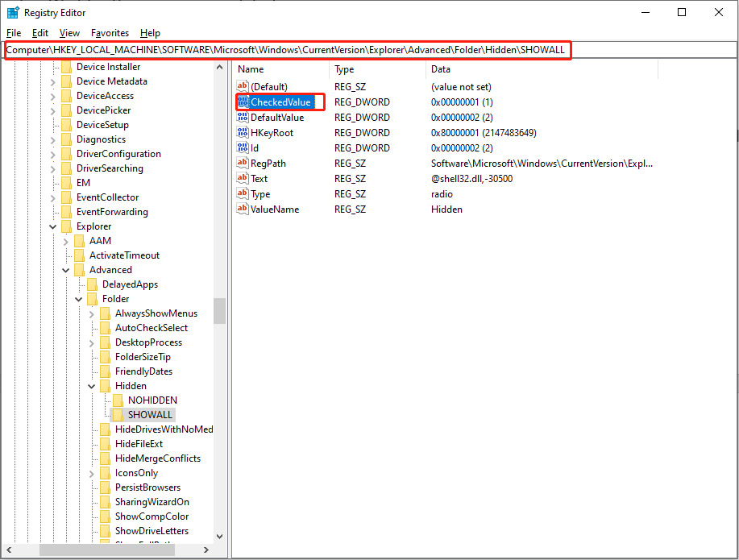
Task: Expand the Device Metadata tree node
Action: pyautogui.click(x=53, y=82)
